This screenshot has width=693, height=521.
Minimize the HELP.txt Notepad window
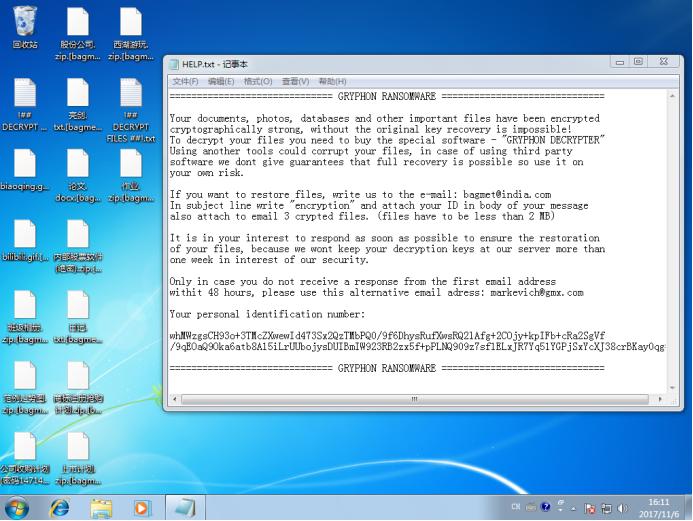point(620,62)
